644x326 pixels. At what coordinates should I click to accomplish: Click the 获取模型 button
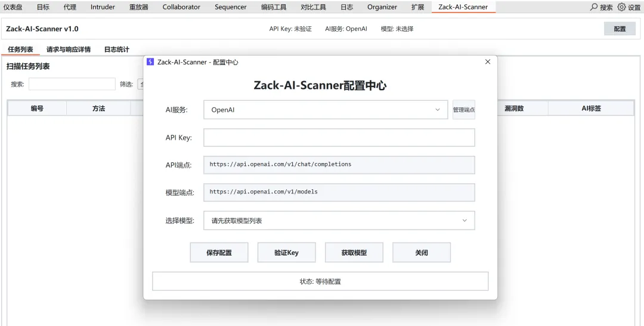point(354,253)
